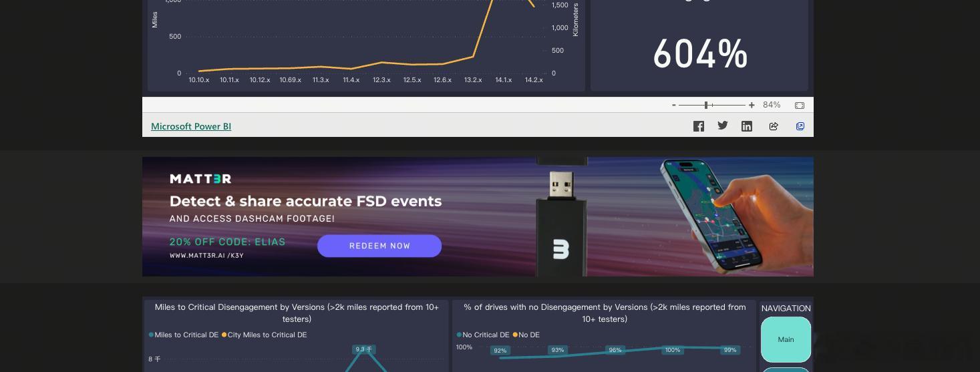Click the Kilometers axis title
Screen dimensions: 980x372
pyautogui.click(x=576, y=19)
